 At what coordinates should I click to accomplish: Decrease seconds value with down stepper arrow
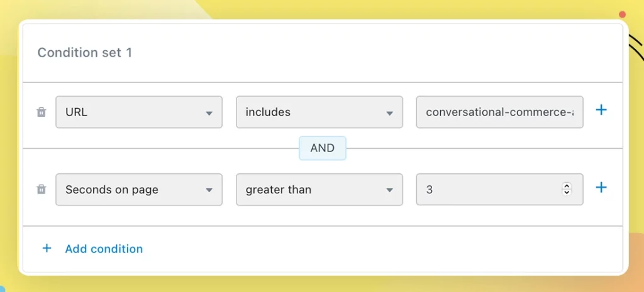click(x=567, y=192)
